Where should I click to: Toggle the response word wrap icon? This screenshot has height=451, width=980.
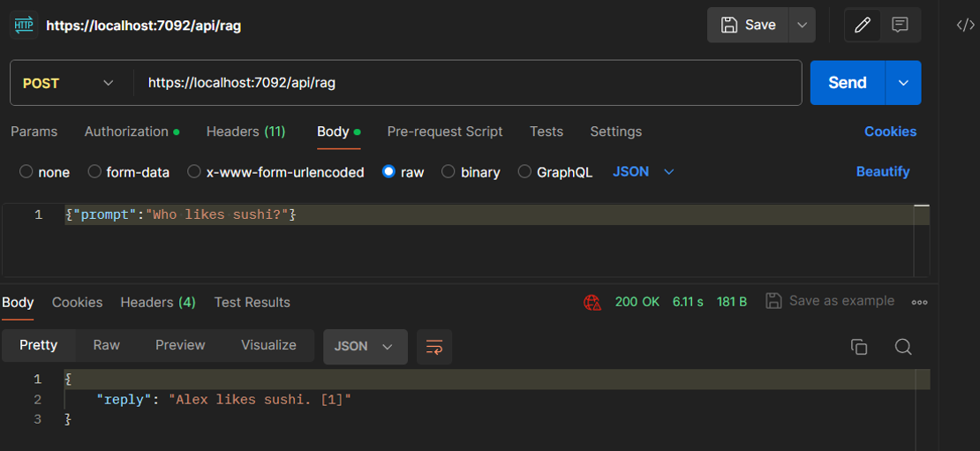click(433, 347)
